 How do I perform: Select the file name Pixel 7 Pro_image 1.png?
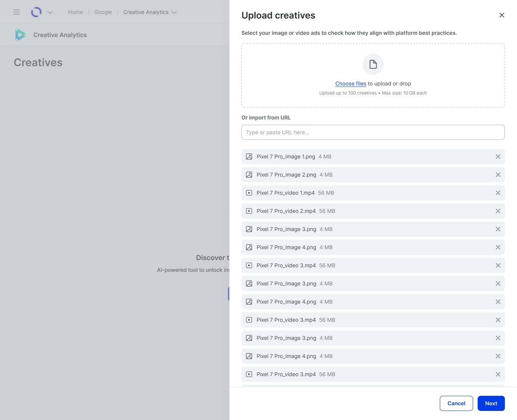(x=286, y=157)
